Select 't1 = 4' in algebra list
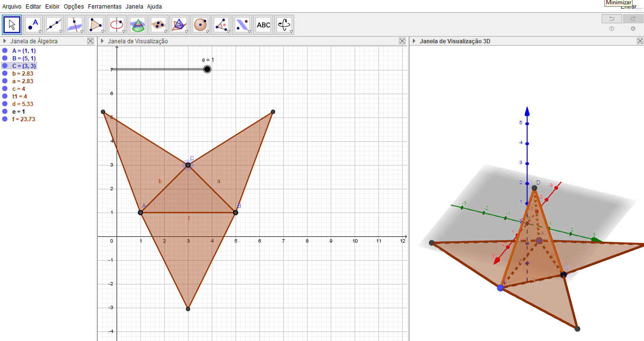The height and width of the screenshot is (341, 644). coord(20,96)
